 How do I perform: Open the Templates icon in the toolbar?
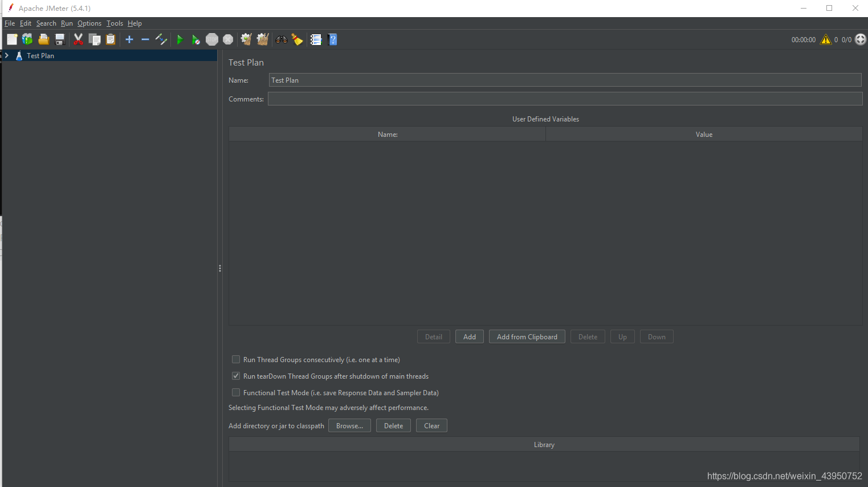click(x=27, y=39)
